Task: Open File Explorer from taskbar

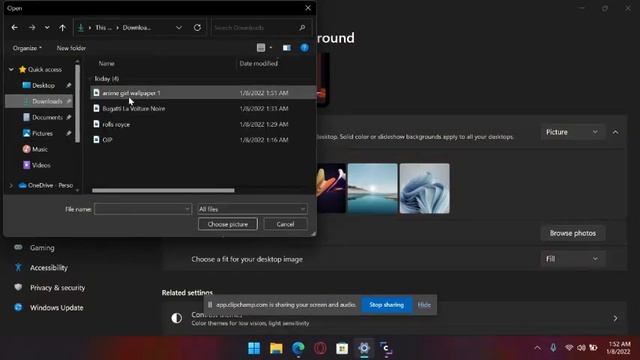Action: click(x=276, y=348)
